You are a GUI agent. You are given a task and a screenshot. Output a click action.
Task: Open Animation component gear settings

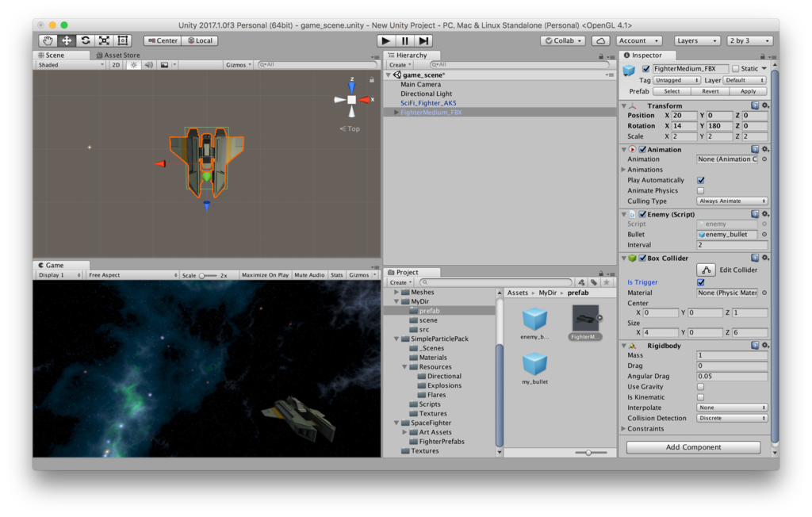coord(765,149)
